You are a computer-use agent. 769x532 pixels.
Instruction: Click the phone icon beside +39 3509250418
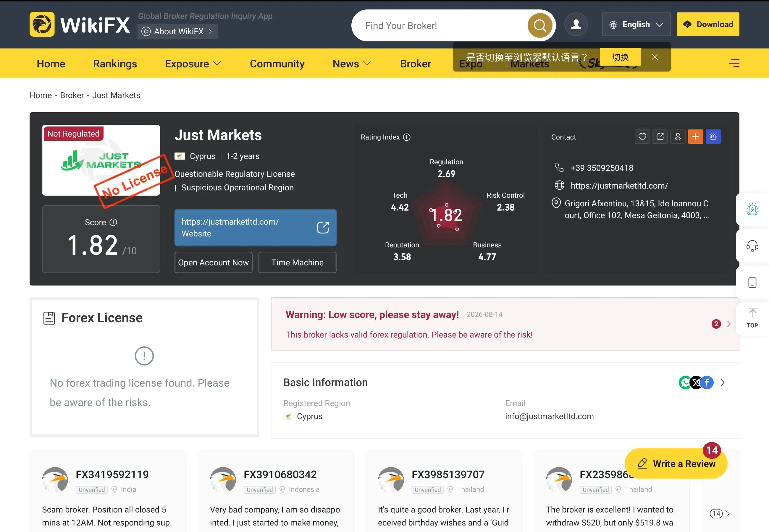click(x=559, y=167)
